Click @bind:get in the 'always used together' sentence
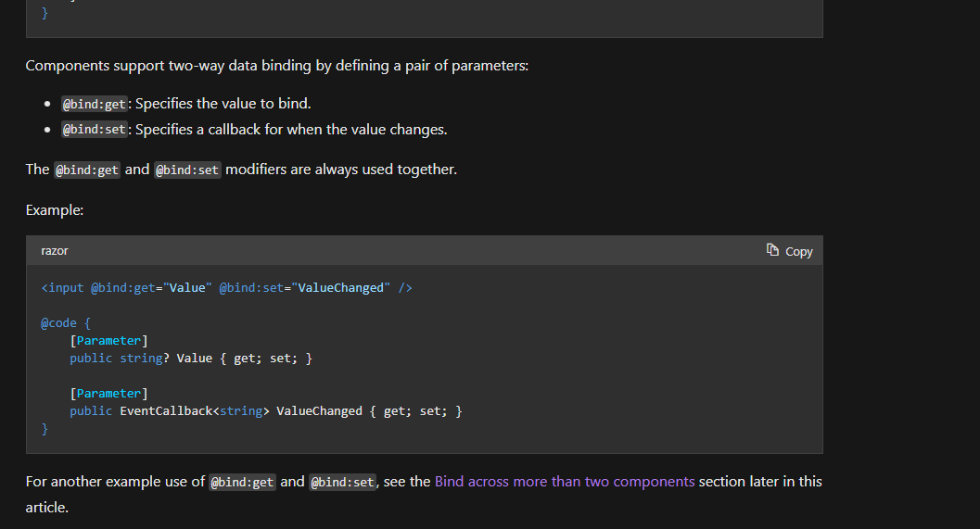 pos(87,170)
